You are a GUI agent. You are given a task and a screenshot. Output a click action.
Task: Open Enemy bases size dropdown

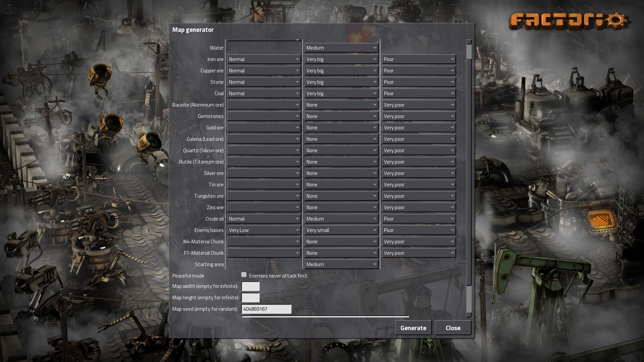(341, 230)
